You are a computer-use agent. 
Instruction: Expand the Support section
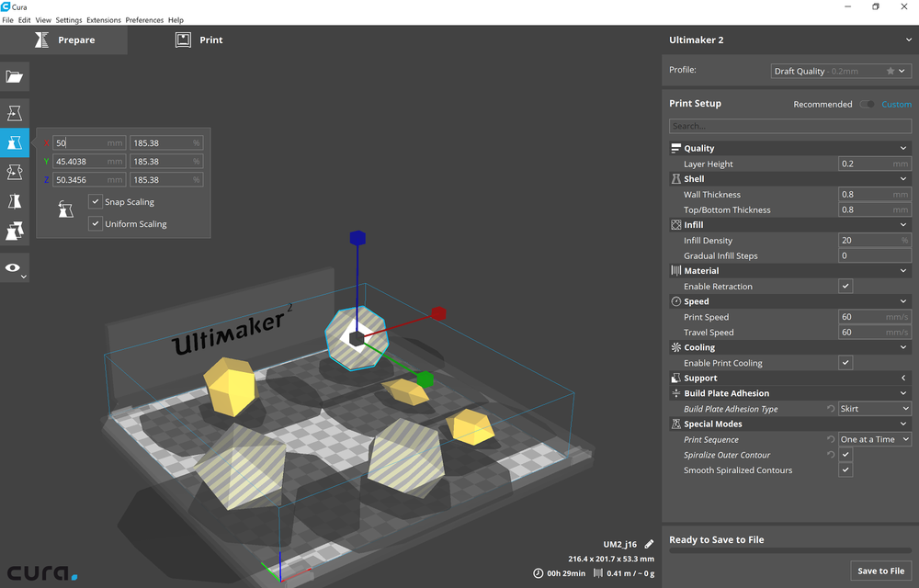pos(903,379)
